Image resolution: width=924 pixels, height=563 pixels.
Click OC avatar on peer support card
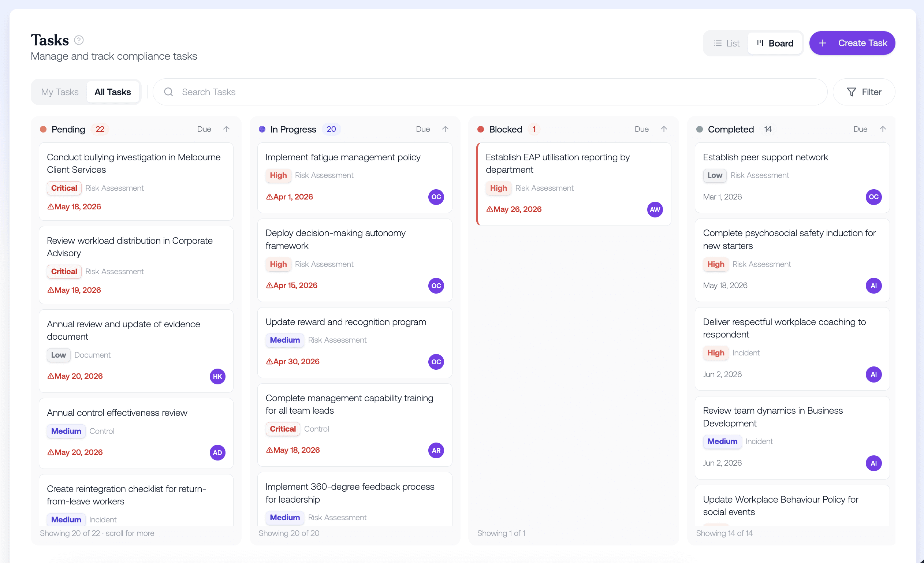click(x=874, y=197)
